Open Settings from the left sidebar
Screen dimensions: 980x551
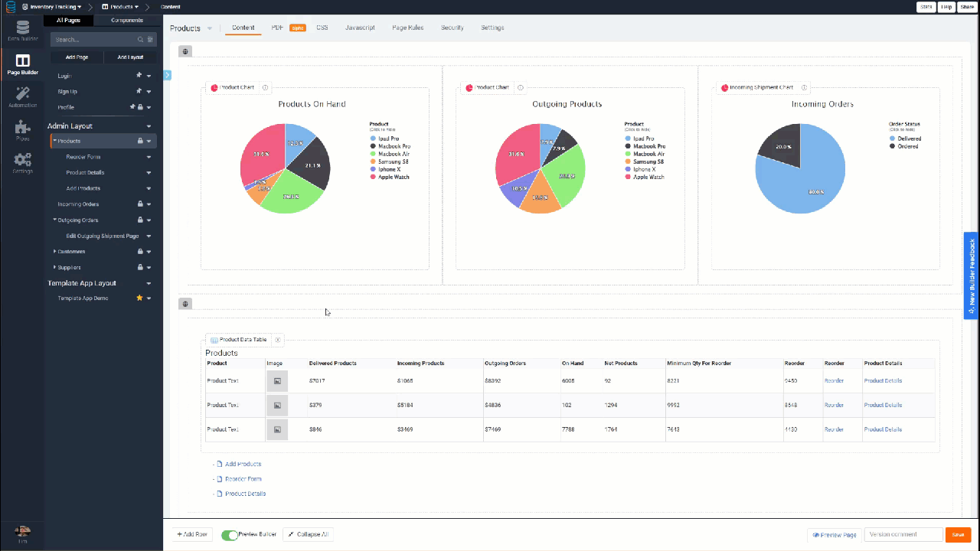pyautogui.click(x=22, y=163)
